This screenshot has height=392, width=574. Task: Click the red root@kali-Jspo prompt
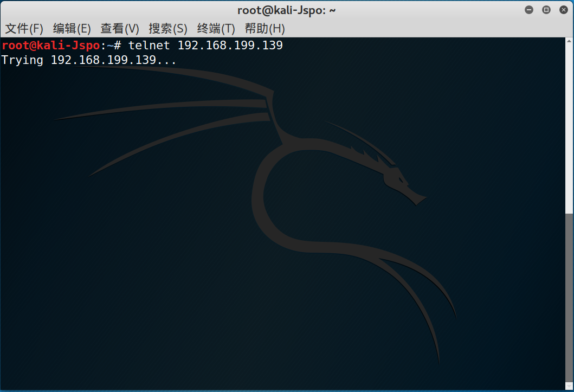tap(51, 46)
